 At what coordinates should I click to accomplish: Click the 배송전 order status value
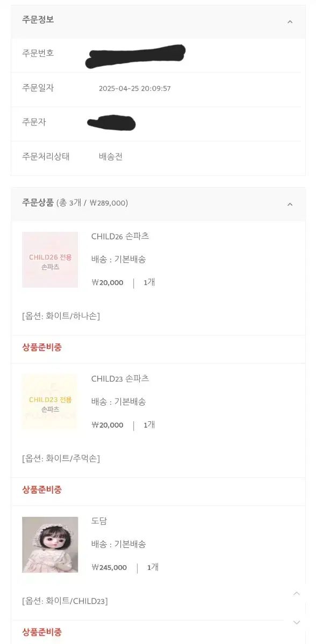point(111,157)
